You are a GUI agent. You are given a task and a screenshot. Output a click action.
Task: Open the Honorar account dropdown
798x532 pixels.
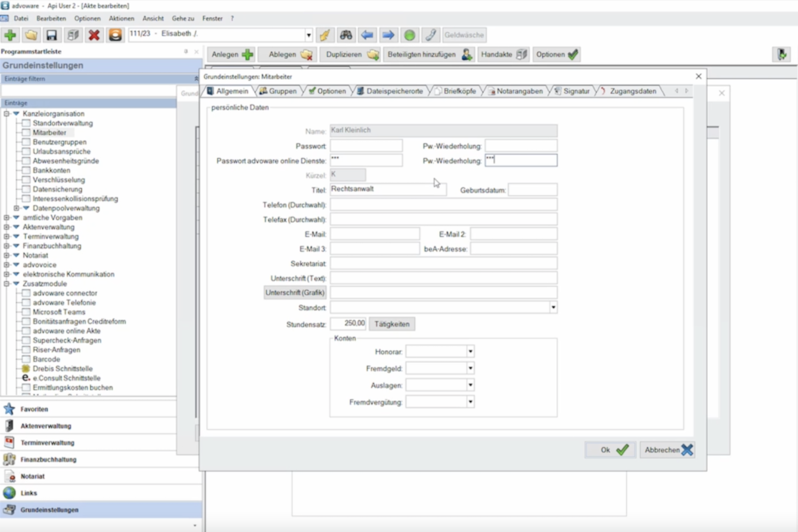470,351
